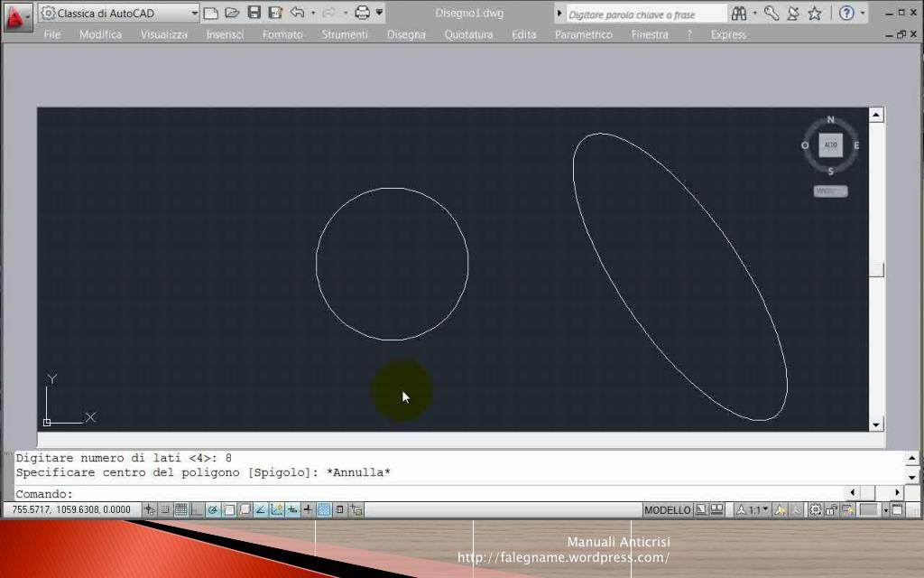
Task: Toggle selection cycling in status bar
Action: coord(356,510)
